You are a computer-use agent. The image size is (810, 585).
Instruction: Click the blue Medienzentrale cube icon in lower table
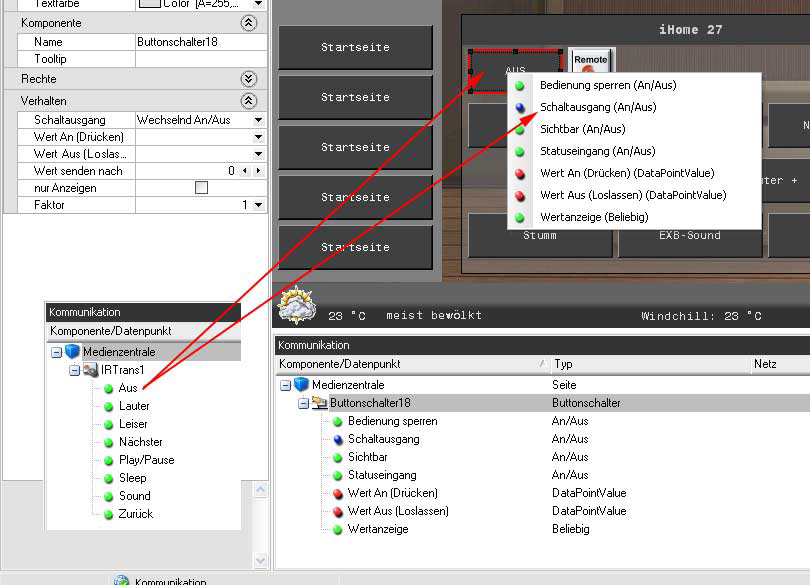[x=301, y=384]
